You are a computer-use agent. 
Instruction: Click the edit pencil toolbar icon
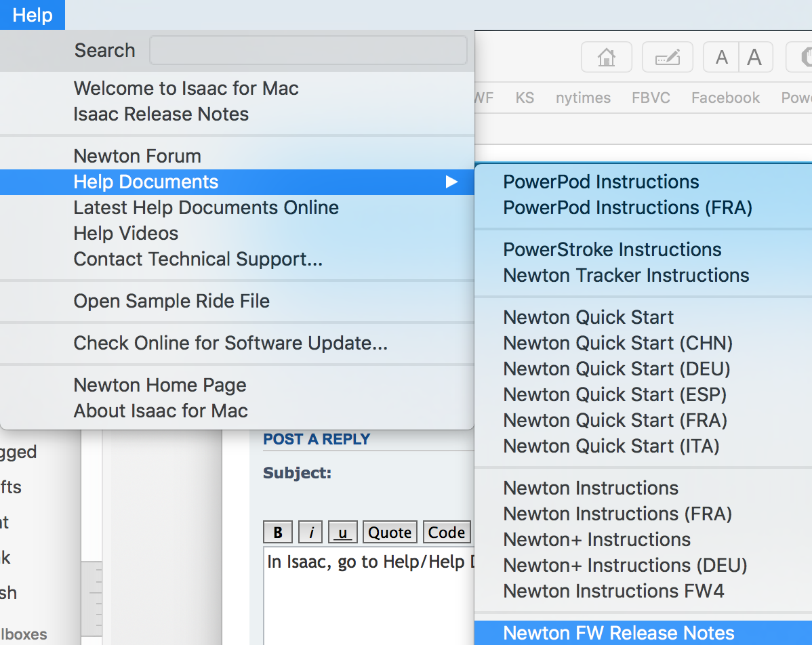(668, 57)
